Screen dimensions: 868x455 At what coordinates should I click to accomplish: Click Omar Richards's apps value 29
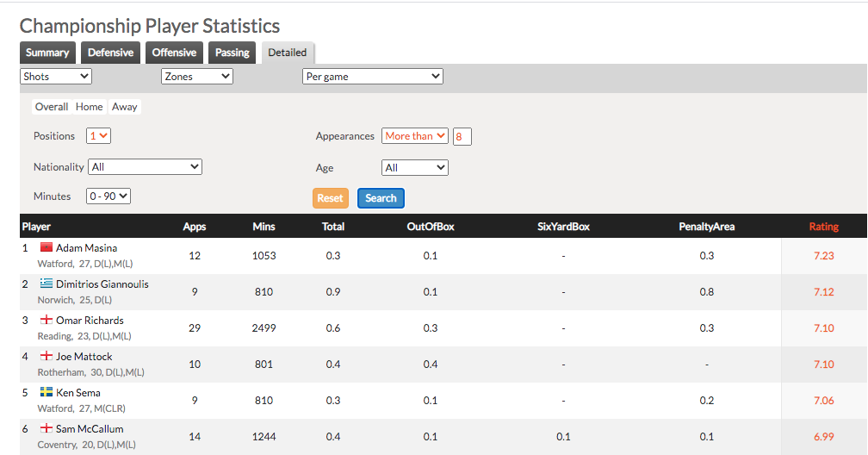click(x=195, y=328)
